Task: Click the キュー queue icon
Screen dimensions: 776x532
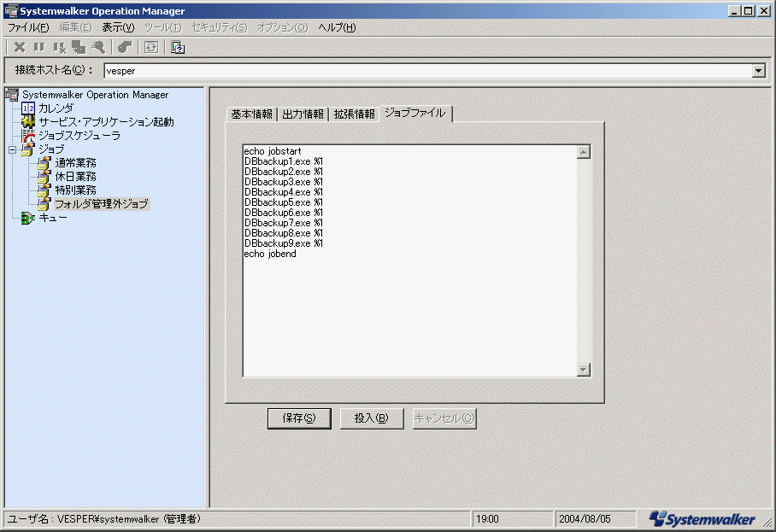Action: pyautogui.click(x=28, y=218)
